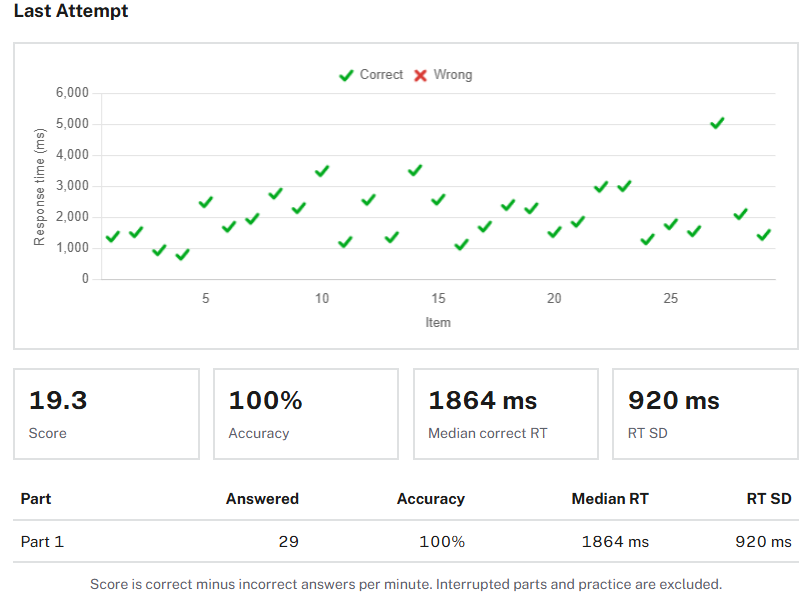
Task: Click the '29' answered cell
Action: (x=288, y=542)
